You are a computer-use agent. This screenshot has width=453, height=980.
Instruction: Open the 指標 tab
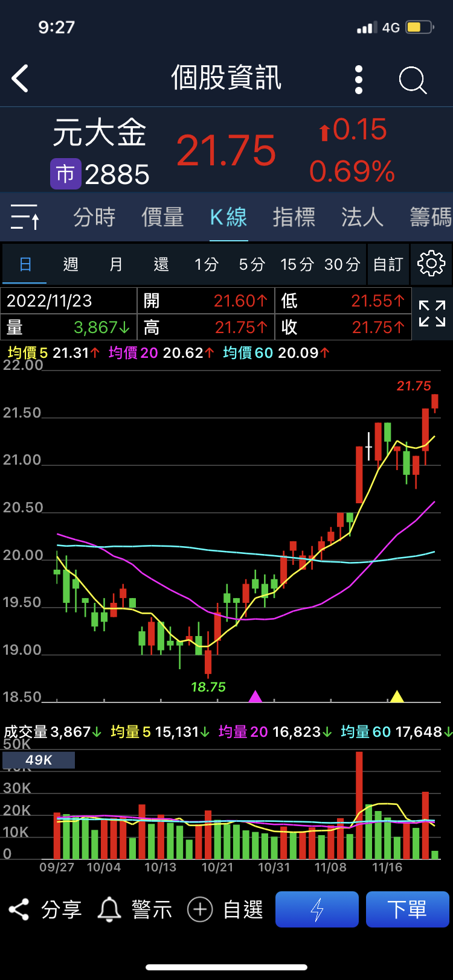point(294,217)
